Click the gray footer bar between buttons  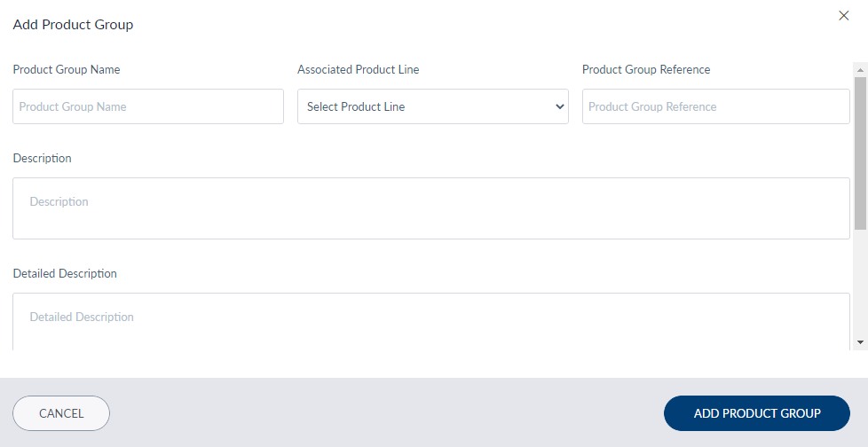tap(386, 413)
